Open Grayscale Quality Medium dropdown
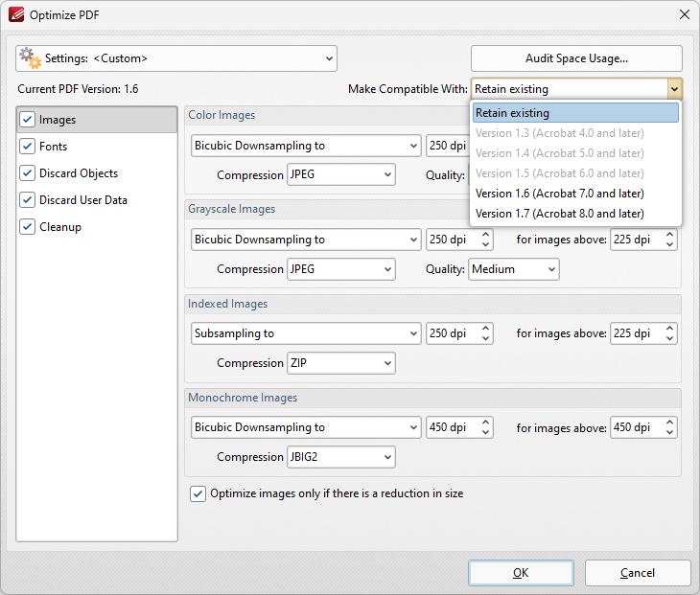The height and width of the screenshot is (595, 700). coord(513,269)
